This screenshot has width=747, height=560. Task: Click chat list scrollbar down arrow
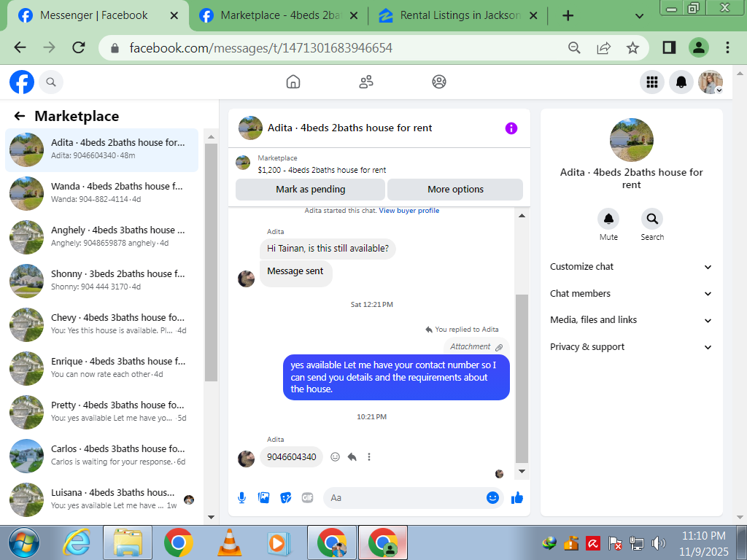211,517
